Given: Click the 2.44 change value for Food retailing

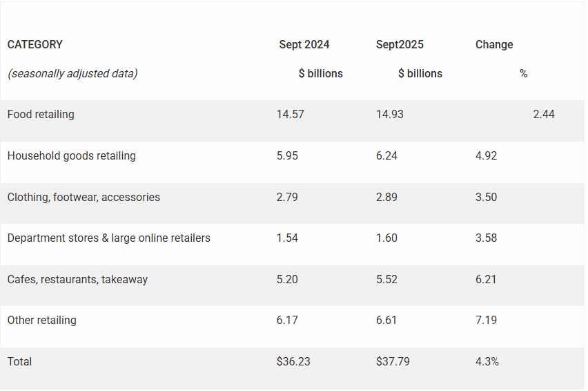Looking at the screenshot, I should pos(544,115).
